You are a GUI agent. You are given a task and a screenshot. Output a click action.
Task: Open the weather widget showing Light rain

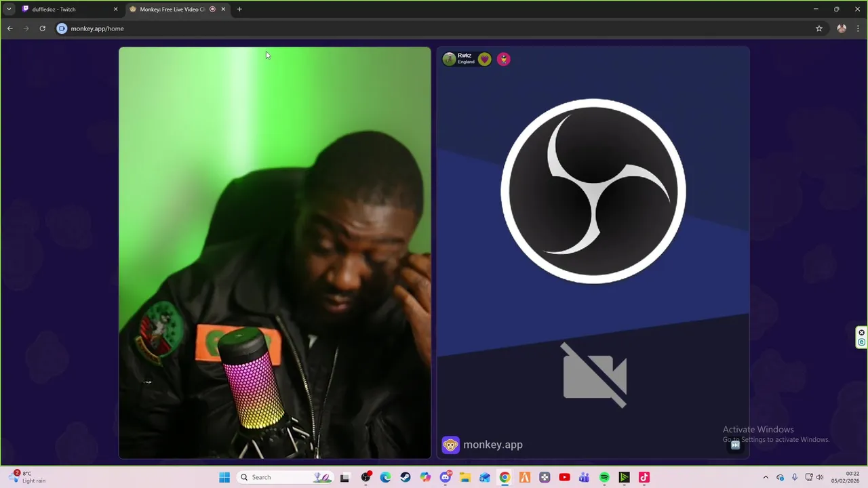pyautogui.click(x=27, y=477)
